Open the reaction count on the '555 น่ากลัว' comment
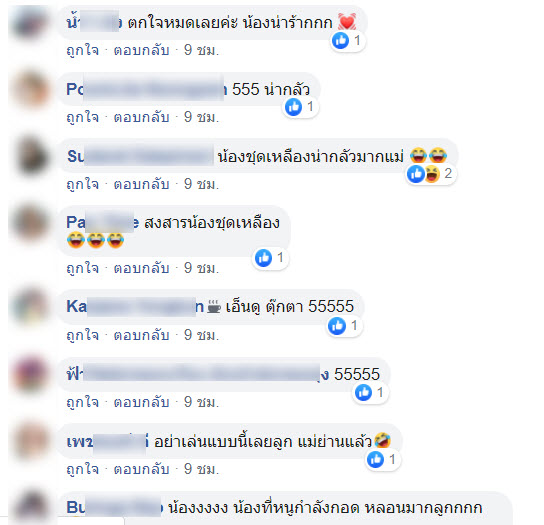Image resolution: width=544 pixels, height=525 pixels. (301, 107)
